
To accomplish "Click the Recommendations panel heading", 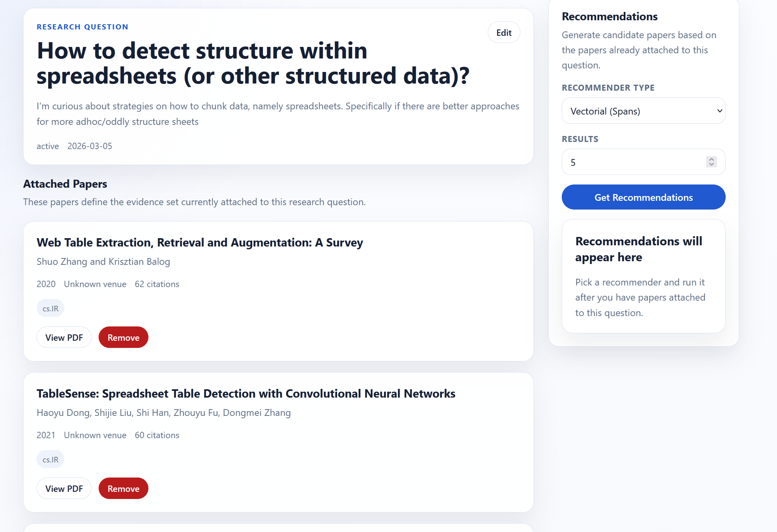I will click(x=610, y=16).
